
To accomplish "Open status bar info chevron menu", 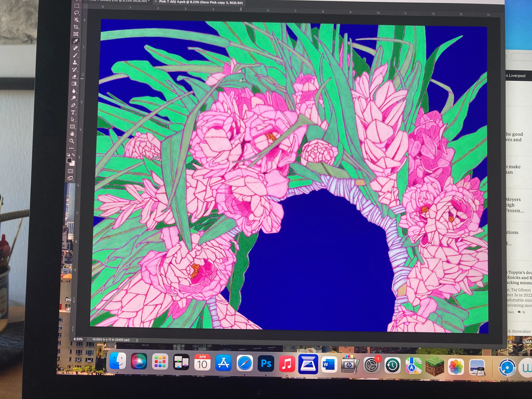I will [x=137, y=340].
